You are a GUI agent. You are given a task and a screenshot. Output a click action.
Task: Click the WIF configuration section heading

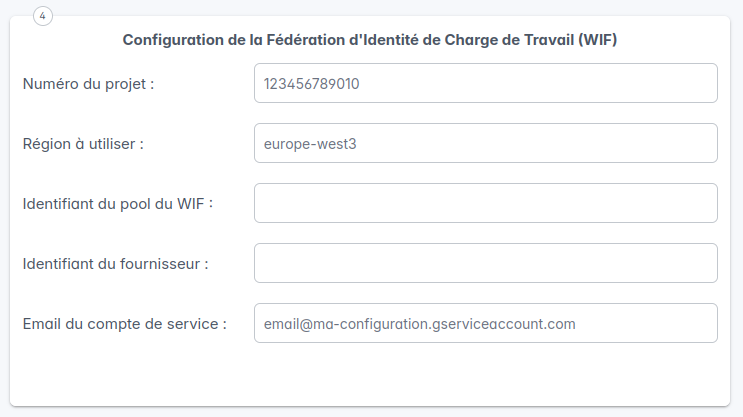371,40
